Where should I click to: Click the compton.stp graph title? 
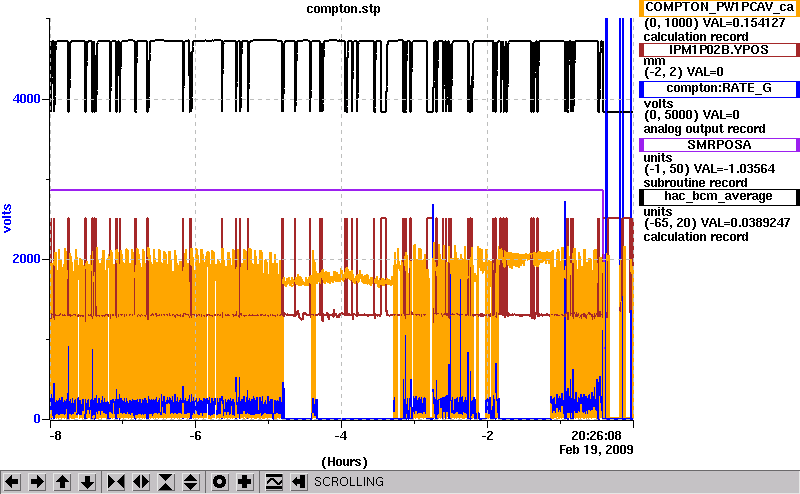(343, 9)
